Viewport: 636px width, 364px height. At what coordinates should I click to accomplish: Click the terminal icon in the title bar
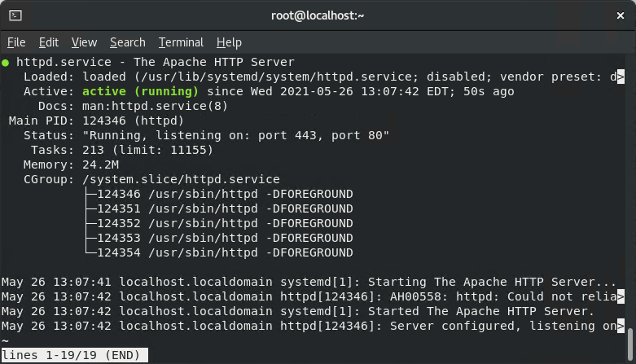click(x=15, y=15)
